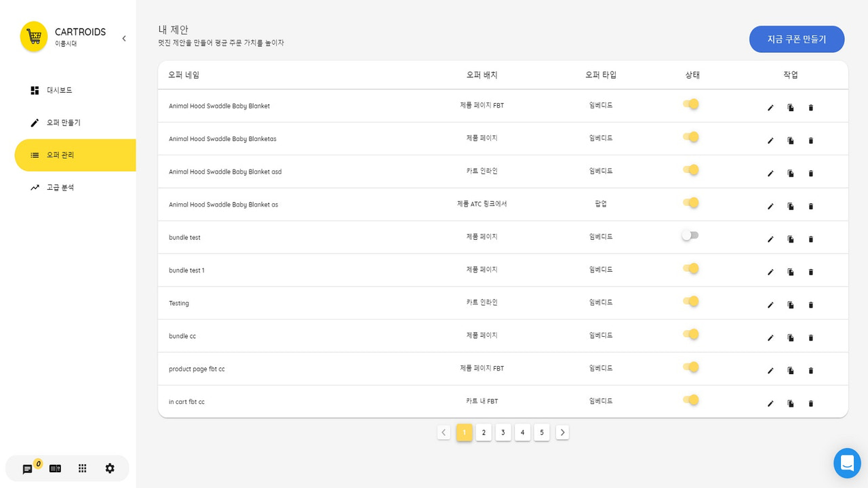This screenshot has height=488, width=868.
Task: Edit the product page fbt cc offer
Action: (770, 371)
